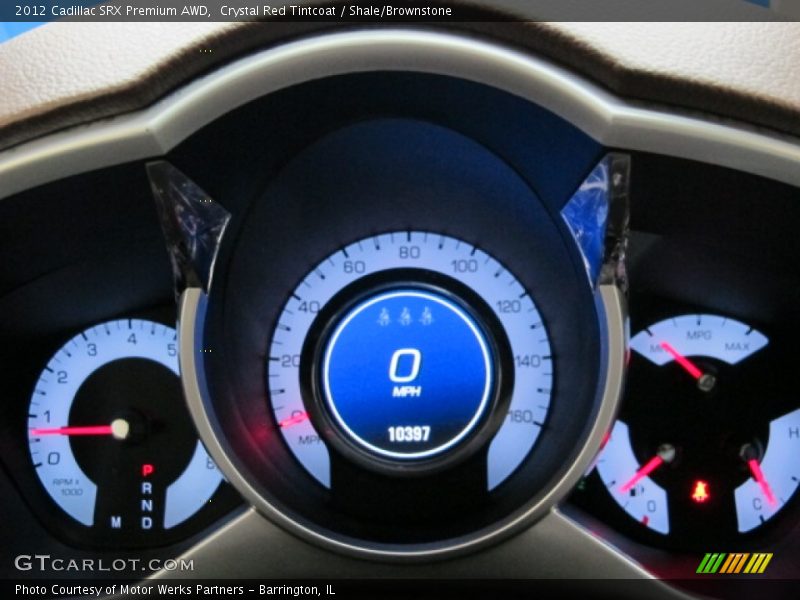Viewport: 800px width, 600px height.
Task: Click the 3 on the tachometer
Action: 92,349
